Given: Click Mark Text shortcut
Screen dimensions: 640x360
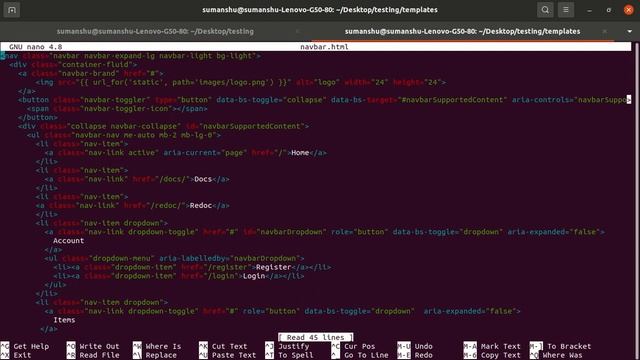Looking at the screenshot, I should pos(492,346).
